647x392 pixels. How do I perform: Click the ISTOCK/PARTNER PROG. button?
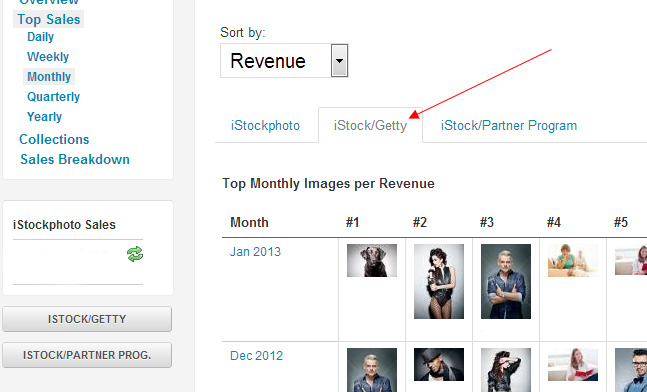(x=87, y=355)
